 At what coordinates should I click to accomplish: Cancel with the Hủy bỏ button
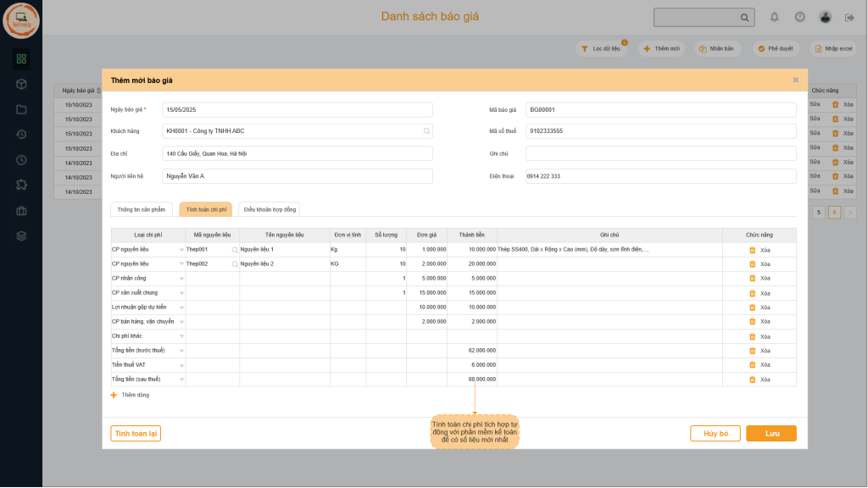715,434
